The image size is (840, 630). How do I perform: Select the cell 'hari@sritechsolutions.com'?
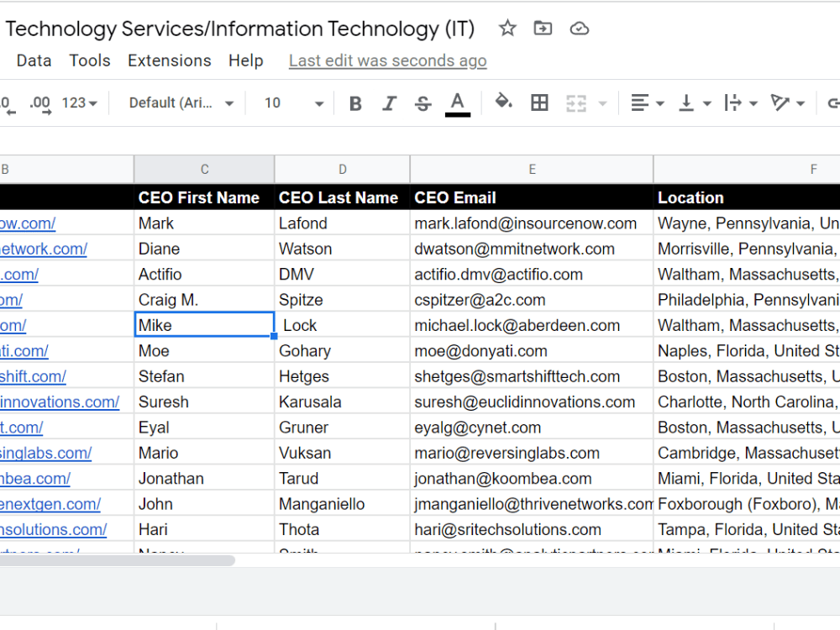[532, 530]
